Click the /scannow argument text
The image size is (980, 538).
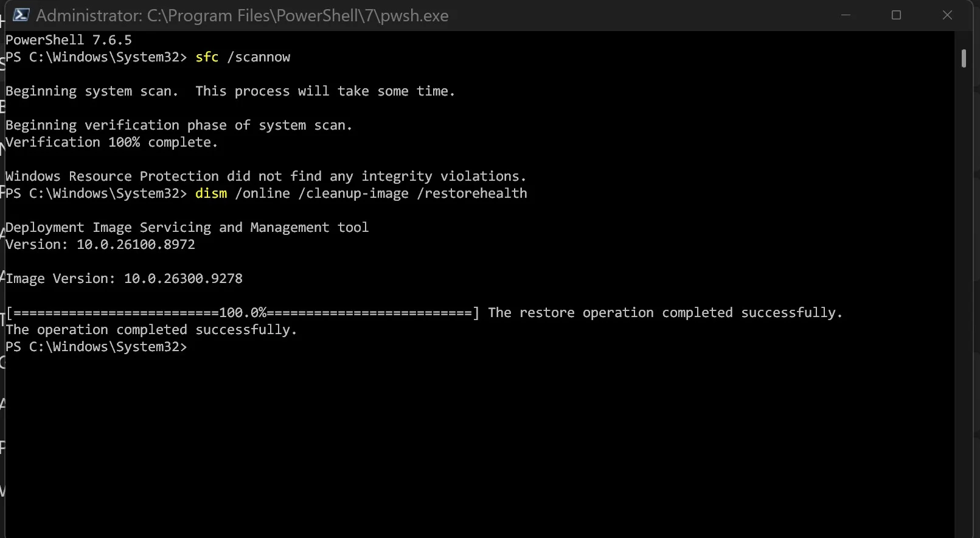coord(259,57)
